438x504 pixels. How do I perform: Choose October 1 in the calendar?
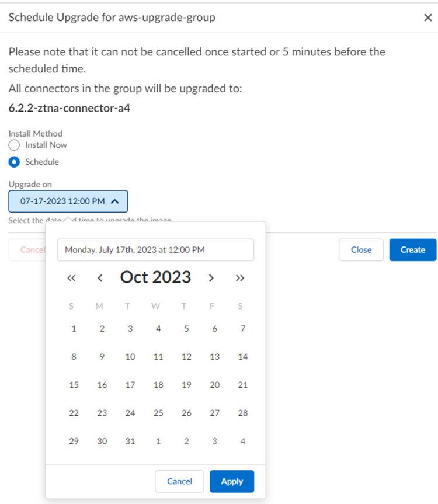pyautogui.click(x=74, y=329)
